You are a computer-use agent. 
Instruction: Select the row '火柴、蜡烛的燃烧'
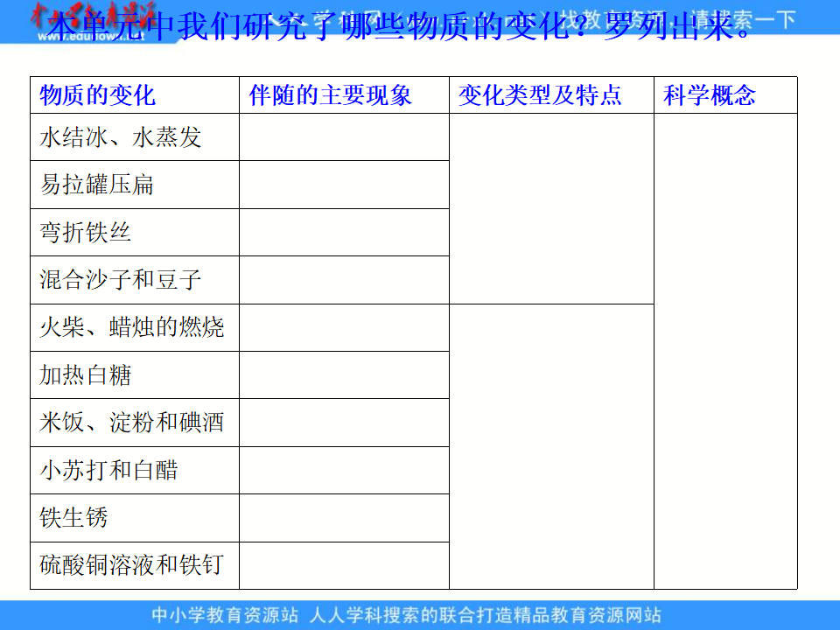(135, 328)
